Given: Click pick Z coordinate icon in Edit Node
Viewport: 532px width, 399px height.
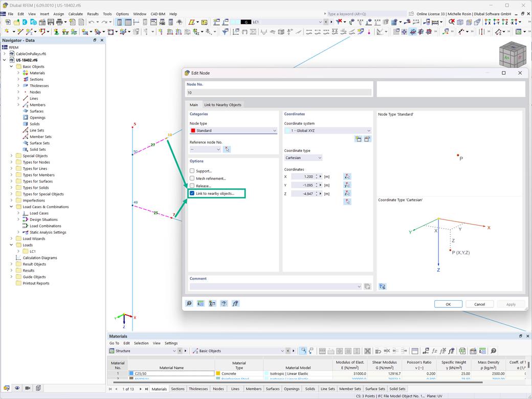Looking at the screenshot, I should coord(347,193).
